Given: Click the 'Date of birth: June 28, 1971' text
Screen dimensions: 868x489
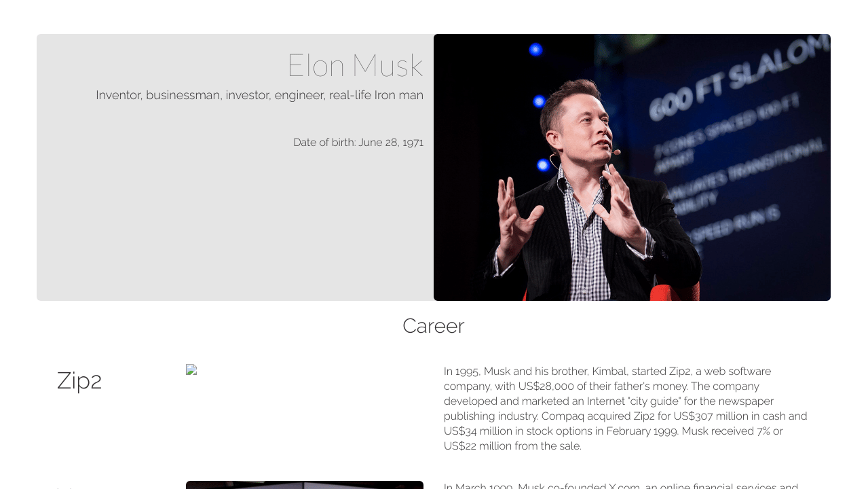Looking at the screenshot, I should click(x=358, y=143).
